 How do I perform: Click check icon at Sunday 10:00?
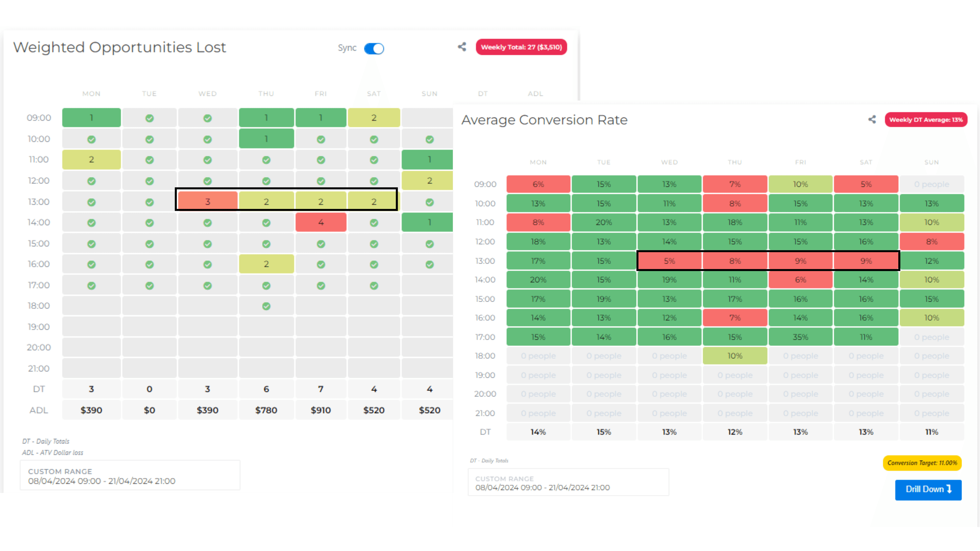(430, 140)
